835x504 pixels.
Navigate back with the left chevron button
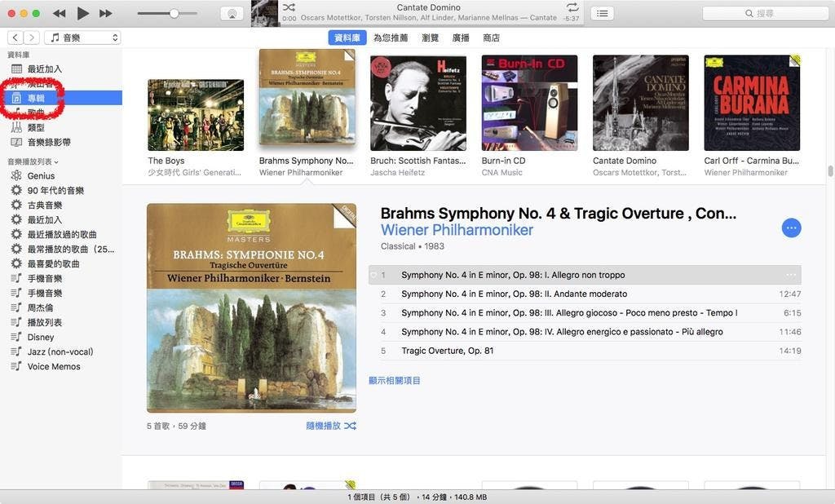tap(15, 38)
